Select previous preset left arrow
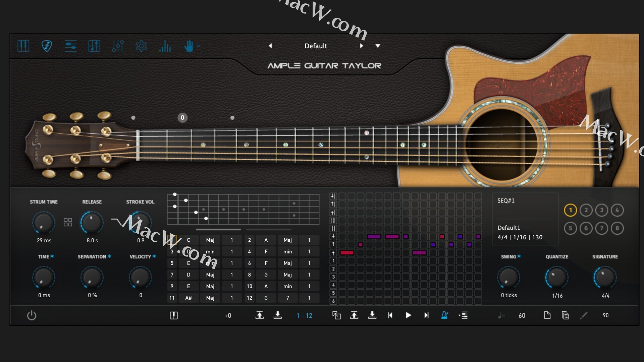 click(x=270, y=46)
